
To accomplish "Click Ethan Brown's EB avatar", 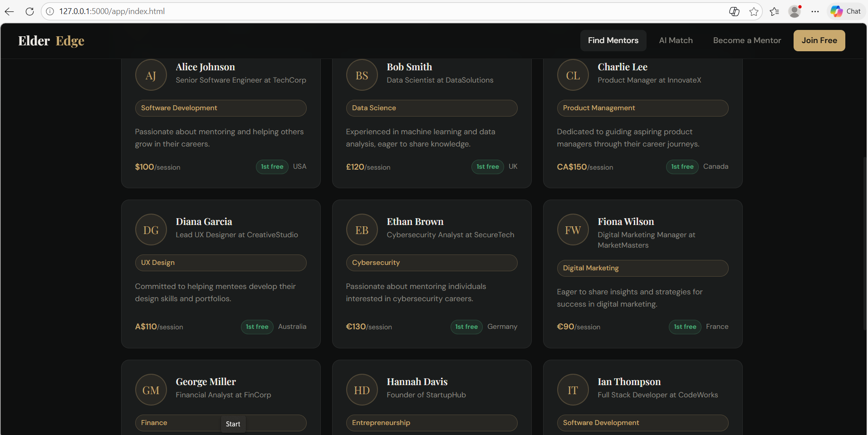I will (x=362, y=230).
